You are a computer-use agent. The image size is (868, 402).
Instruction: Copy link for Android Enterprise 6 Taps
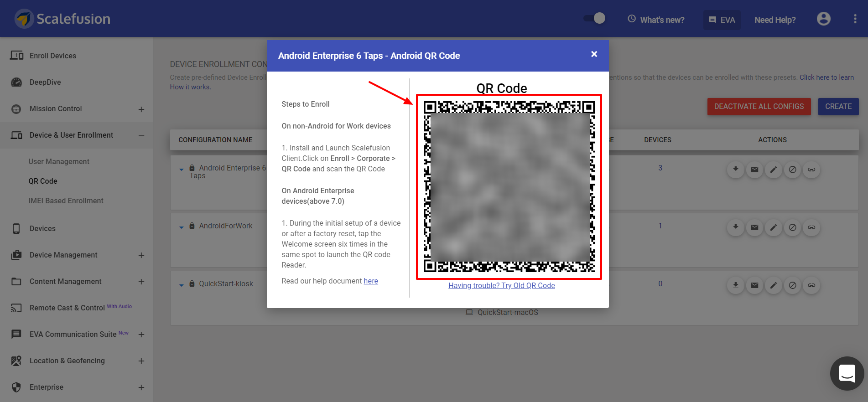click(811, 170)
